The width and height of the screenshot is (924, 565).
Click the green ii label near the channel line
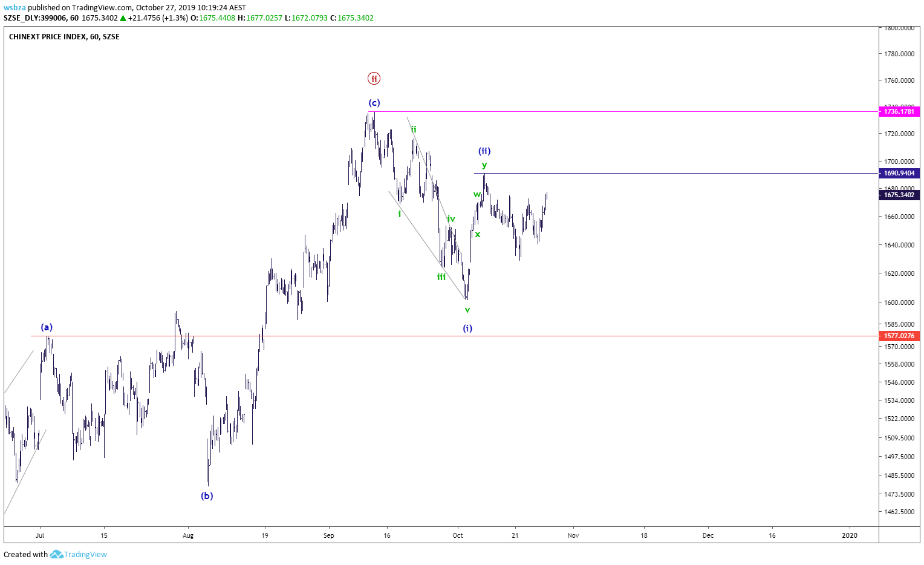(414, 129)
